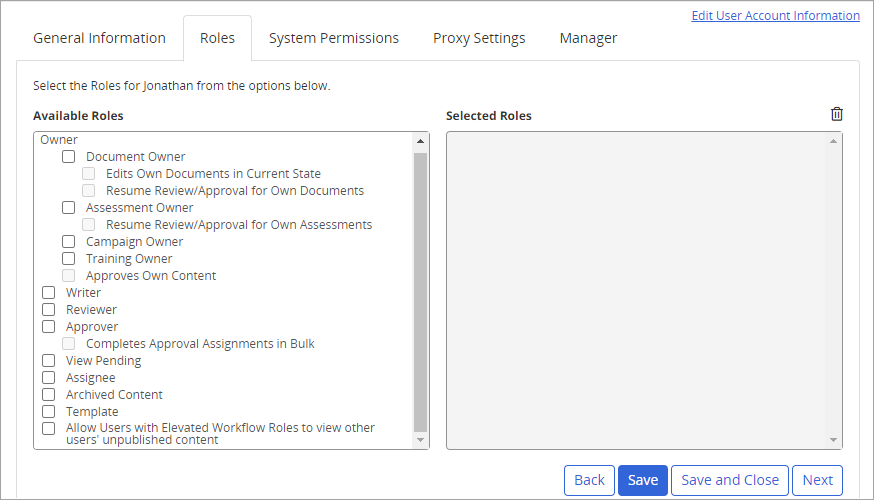The height and width of the screenshot is (500, 874).
Task: Check the Reviewer role
Action: tap(49, 310)
